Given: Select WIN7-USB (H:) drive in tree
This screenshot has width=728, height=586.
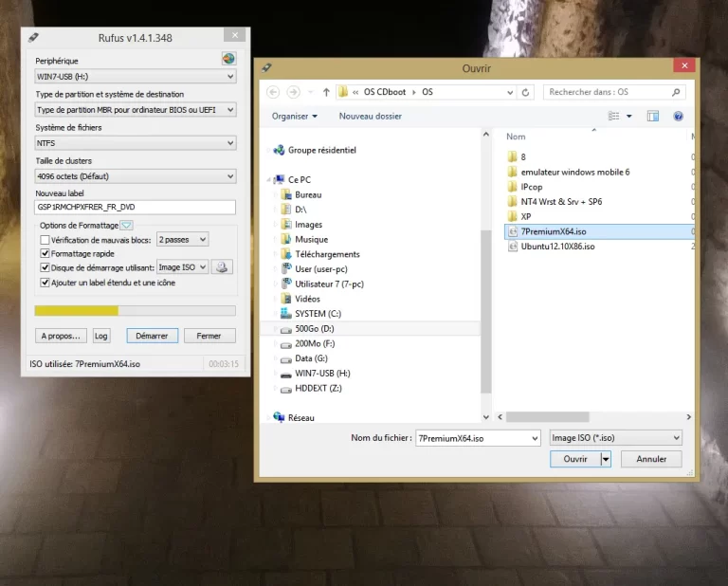Looking at the screenshot, I should tap(322, 373).
